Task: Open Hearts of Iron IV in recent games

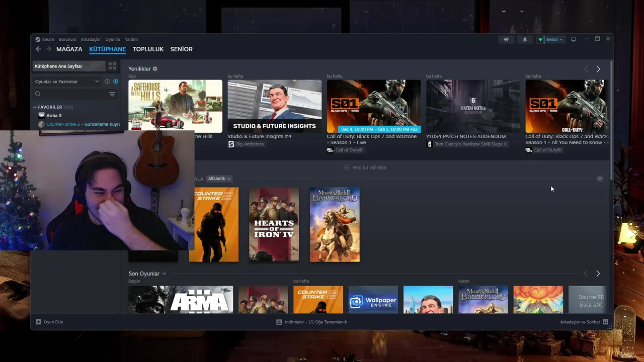Action: coord(264,300)
